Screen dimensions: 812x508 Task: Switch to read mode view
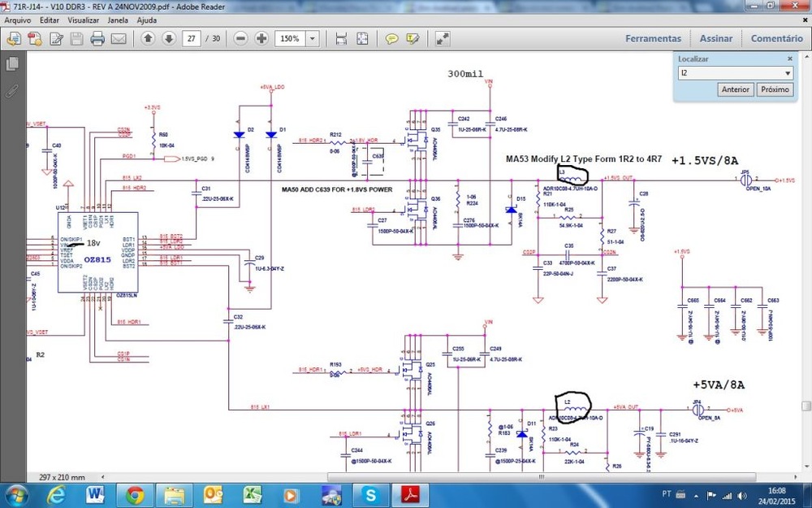443,38
